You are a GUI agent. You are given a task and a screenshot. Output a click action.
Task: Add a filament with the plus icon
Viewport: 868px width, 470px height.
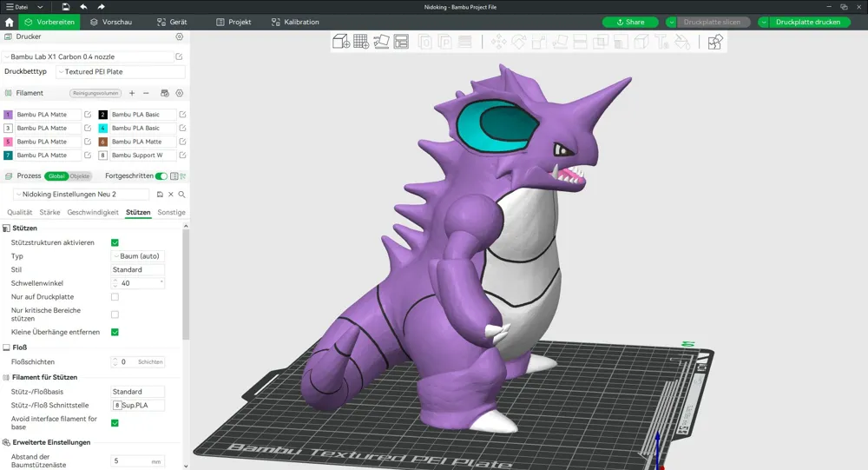[x=132, y=93]
